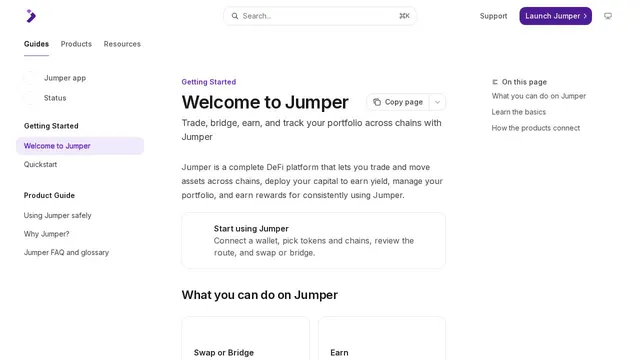Open the Start using Jumper card

click(x=313, y=240)
